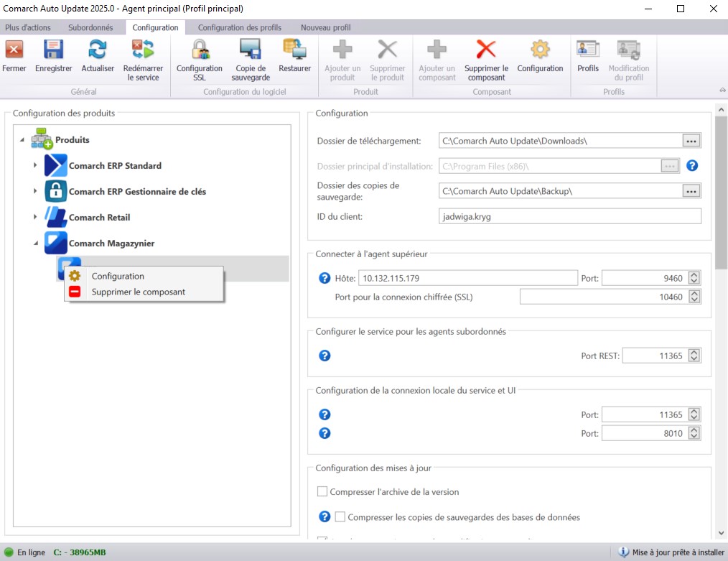The width and height of the screenshot is (728, 561).
Task: Click help icon beside Compresser les copies
Action: [325, 517]
